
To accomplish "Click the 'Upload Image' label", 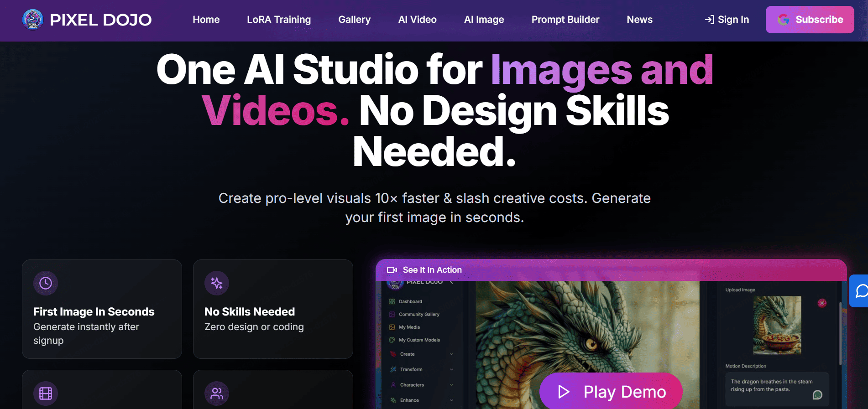I will [x=740, y=290].
